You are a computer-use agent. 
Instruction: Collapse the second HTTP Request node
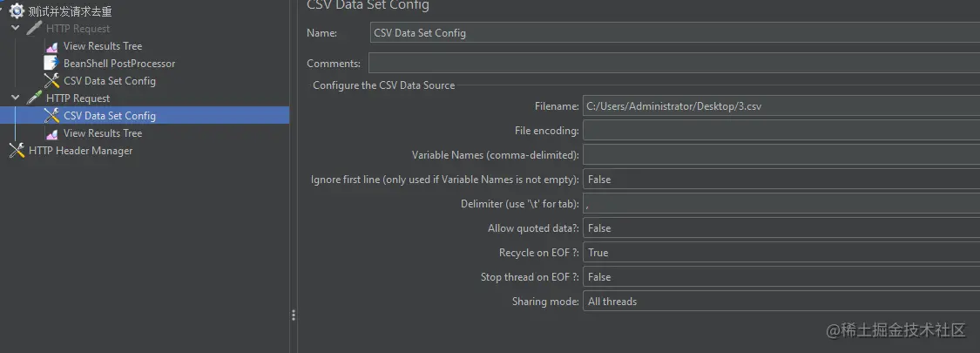pos(16,98)
